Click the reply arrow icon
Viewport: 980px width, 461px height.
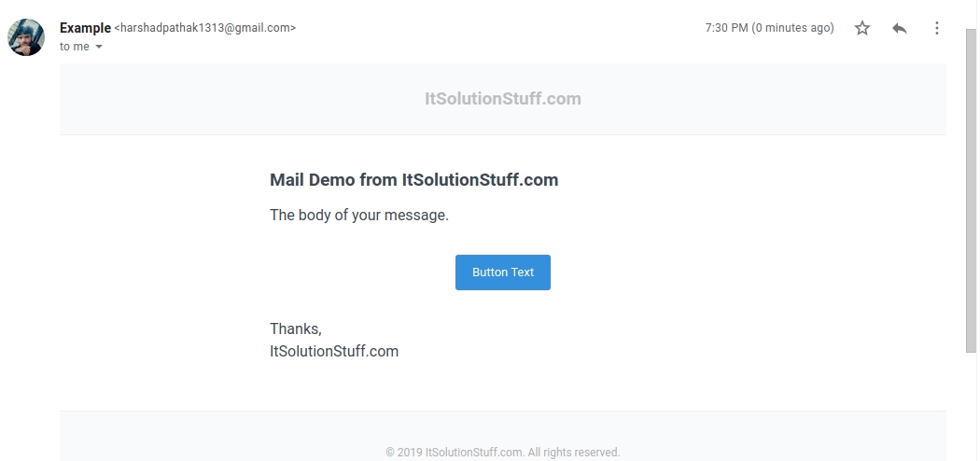point(900,28)
